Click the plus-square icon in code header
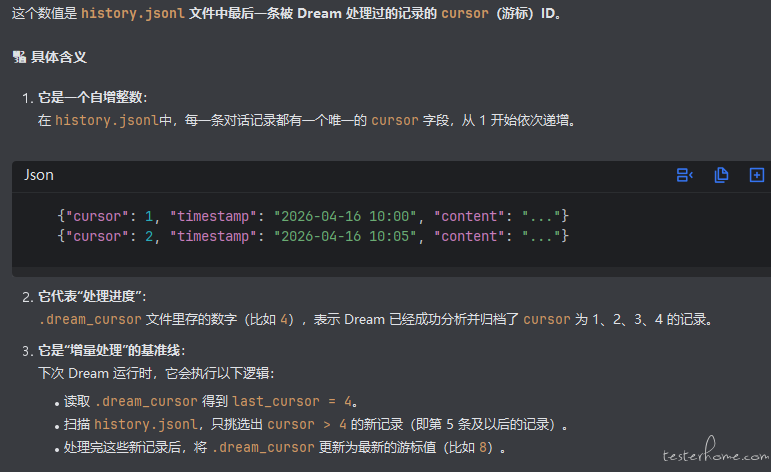 point(756,175)
